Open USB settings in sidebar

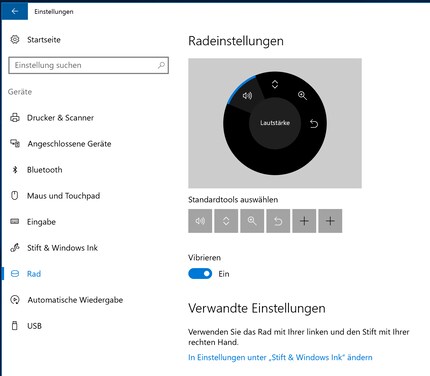26,326
